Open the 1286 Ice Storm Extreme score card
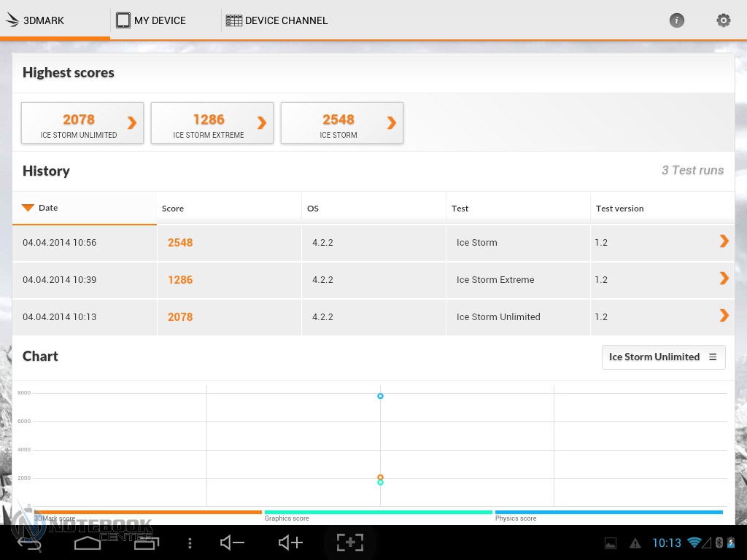 click(212, 123)
